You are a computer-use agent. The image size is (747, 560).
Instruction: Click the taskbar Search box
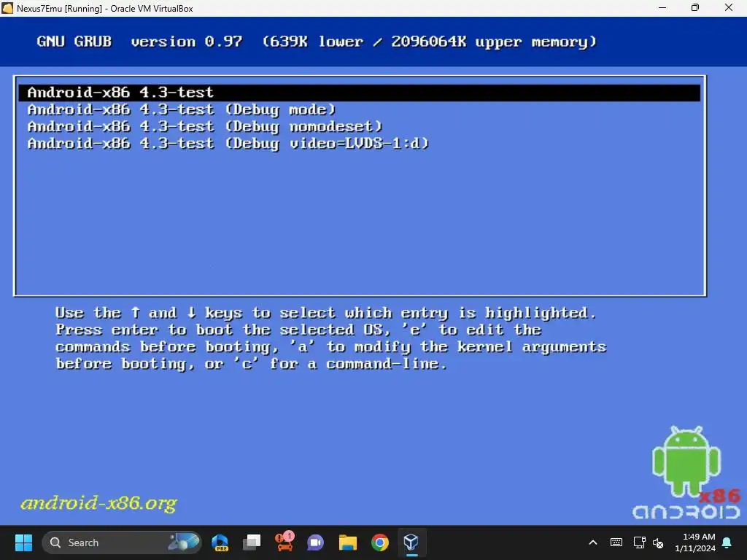point(122,542)
